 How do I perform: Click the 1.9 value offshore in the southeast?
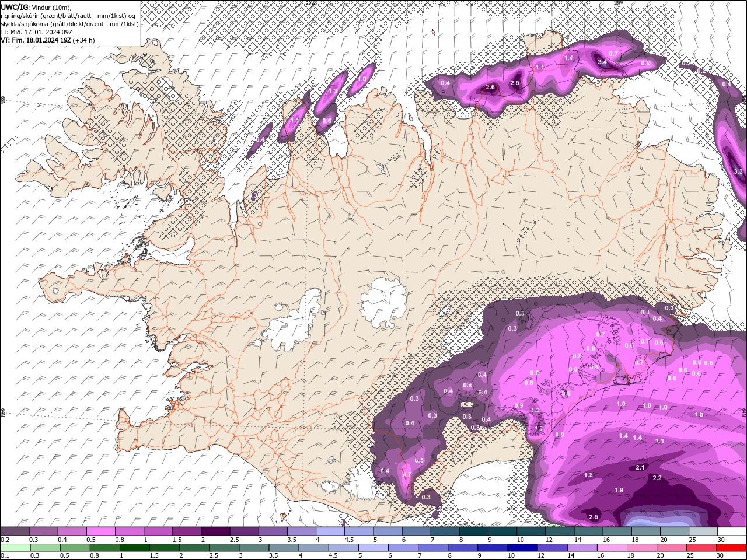619,490
